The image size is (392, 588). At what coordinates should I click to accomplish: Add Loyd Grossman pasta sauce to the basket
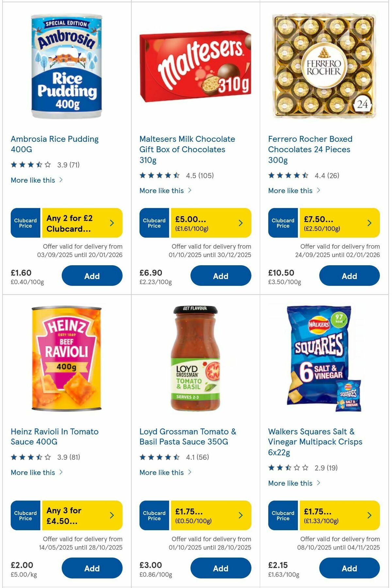pyautogui.click(x=220, y=568)
